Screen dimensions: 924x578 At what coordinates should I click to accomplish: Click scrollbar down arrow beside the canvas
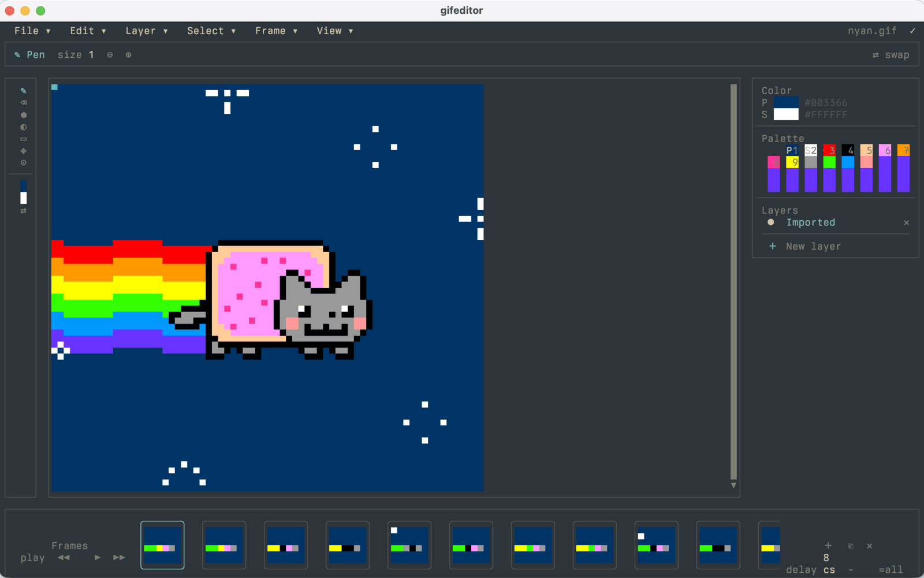[733, 486]
